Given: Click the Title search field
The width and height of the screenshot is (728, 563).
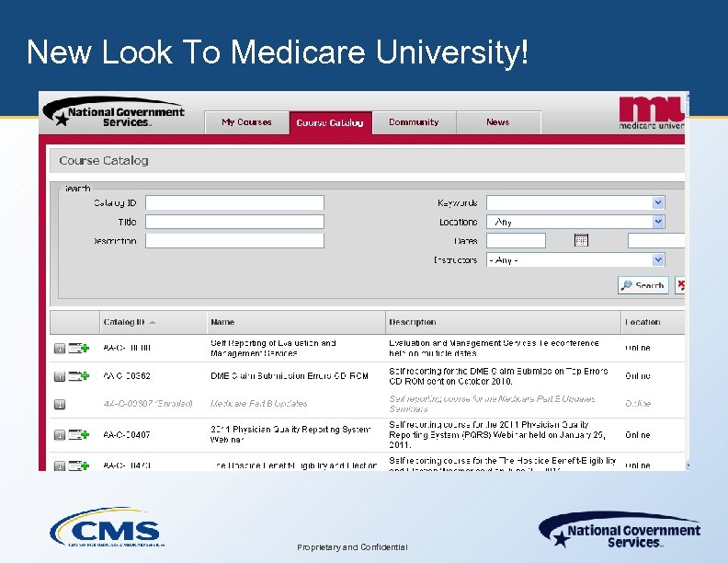Looking at the screenshot, I should tap(234, 222).
